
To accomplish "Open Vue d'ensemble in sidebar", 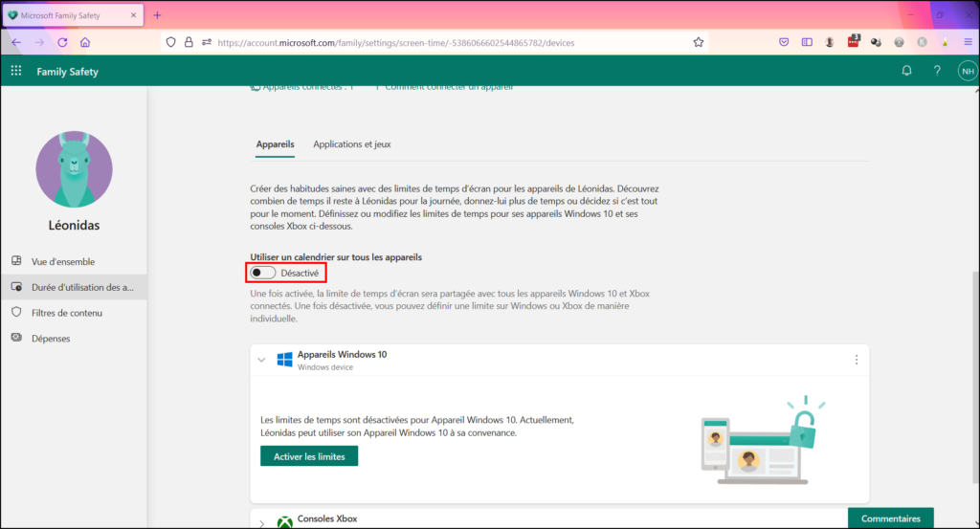I will [x=74, y=262].
